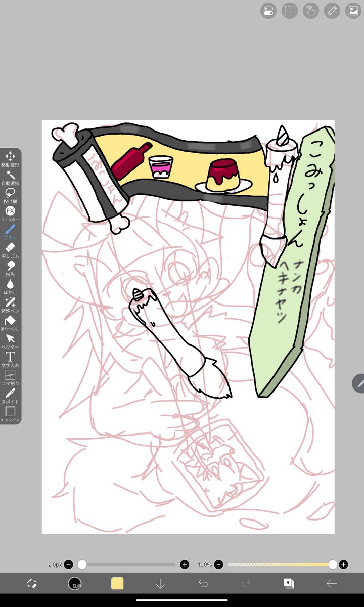
Task: Open the stabilizer hand-touch icon
Action: click(310, 11)
